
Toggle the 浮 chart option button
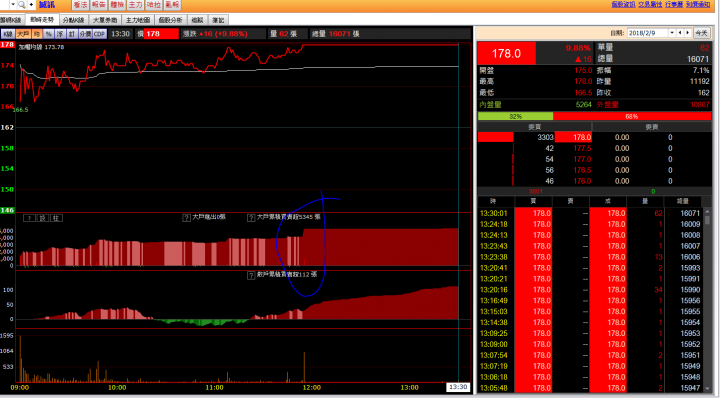pos(60,34)
